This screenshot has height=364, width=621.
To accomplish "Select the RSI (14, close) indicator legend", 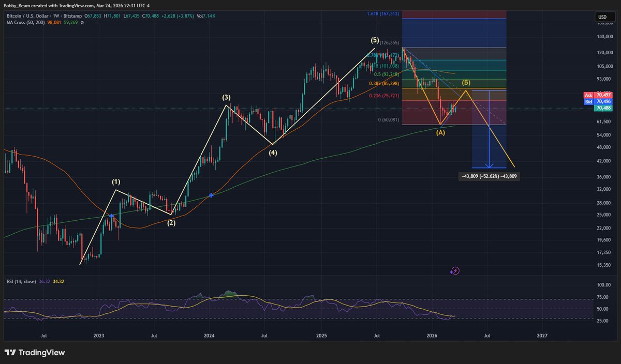I will point(20,281).
